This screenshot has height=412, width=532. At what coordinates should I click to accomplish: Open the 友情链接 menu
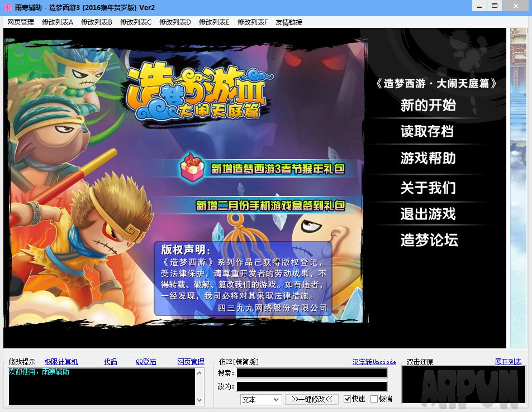[289, 22]
